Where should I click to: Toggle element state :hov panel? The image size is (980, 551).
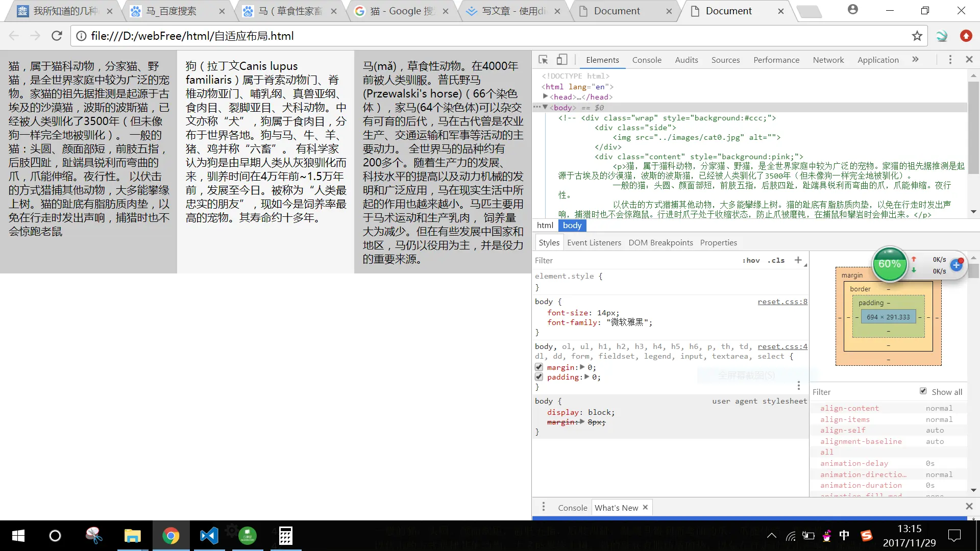(751, 260)
